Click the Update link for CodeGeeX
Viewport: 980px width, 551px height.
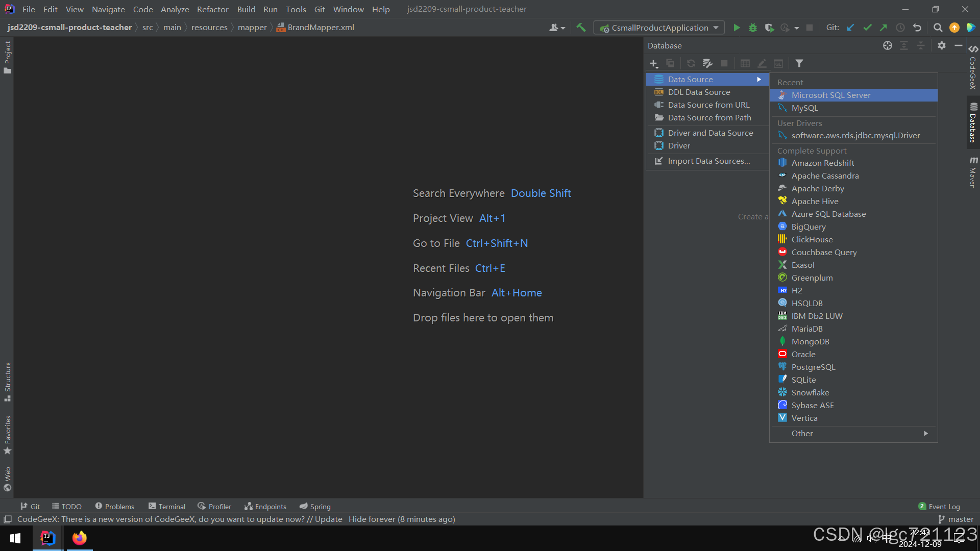(328, 519)
